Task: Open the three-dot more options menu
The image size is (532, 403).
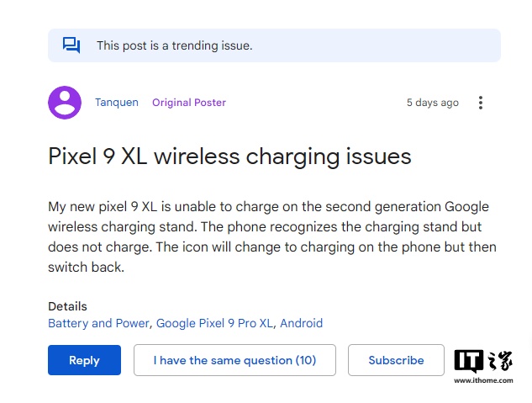Action: point(481,103)
